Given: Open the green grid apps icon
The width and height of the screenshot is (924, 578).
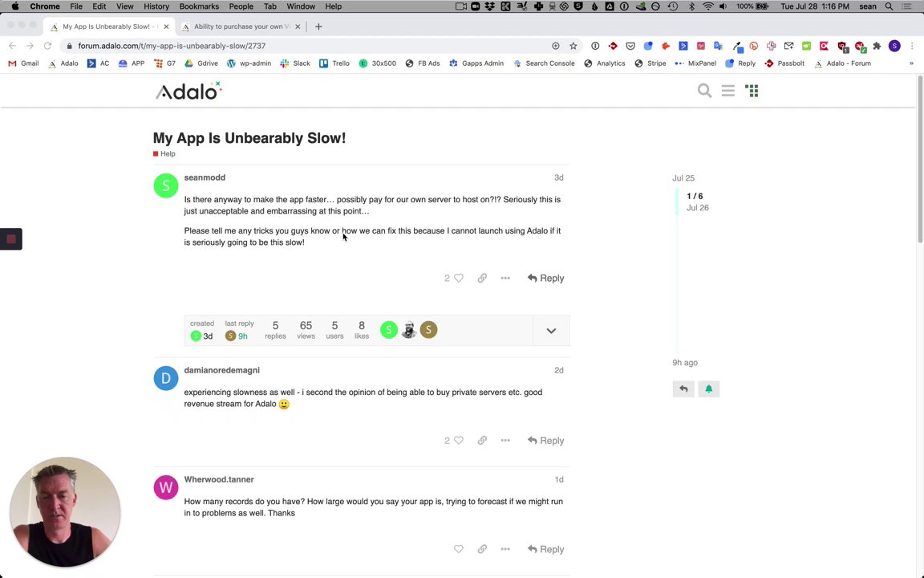Looking at the screenshot, I should pos(752,91).
